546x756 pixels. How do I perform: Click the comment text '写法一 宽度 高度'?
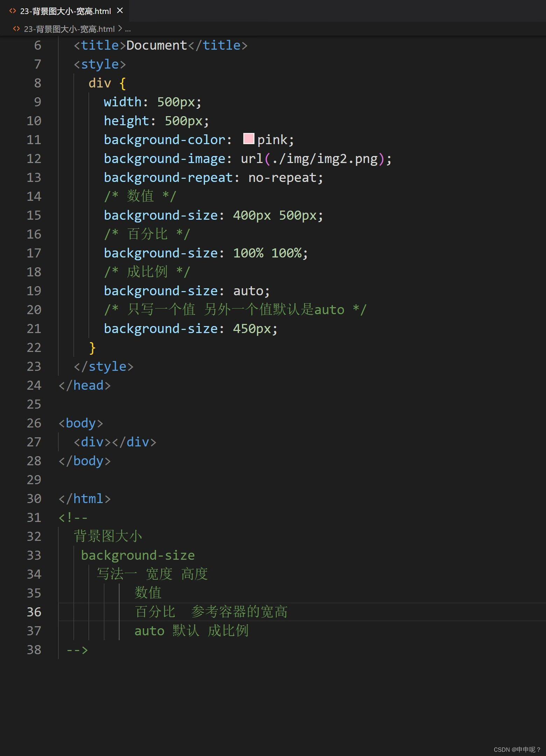(x=152, y=574)
